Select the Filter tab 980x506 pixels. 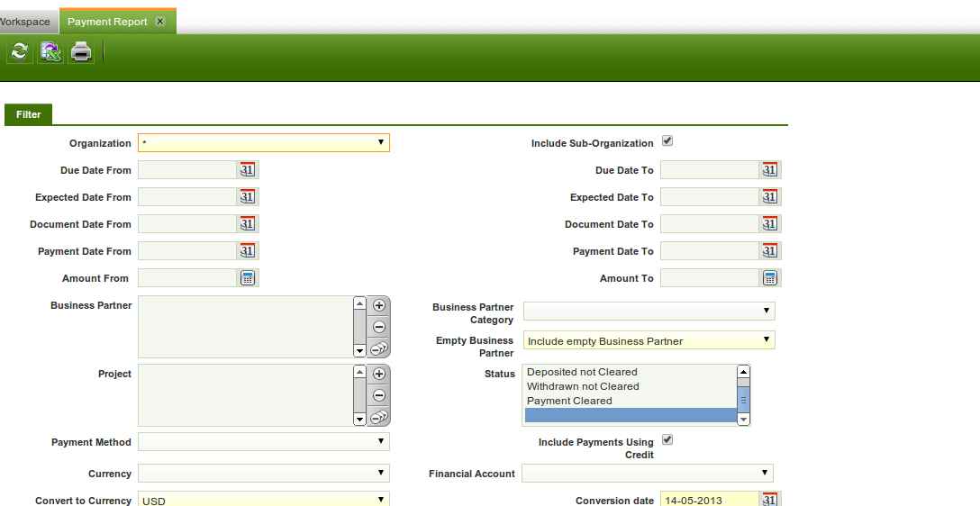[28, 115]
